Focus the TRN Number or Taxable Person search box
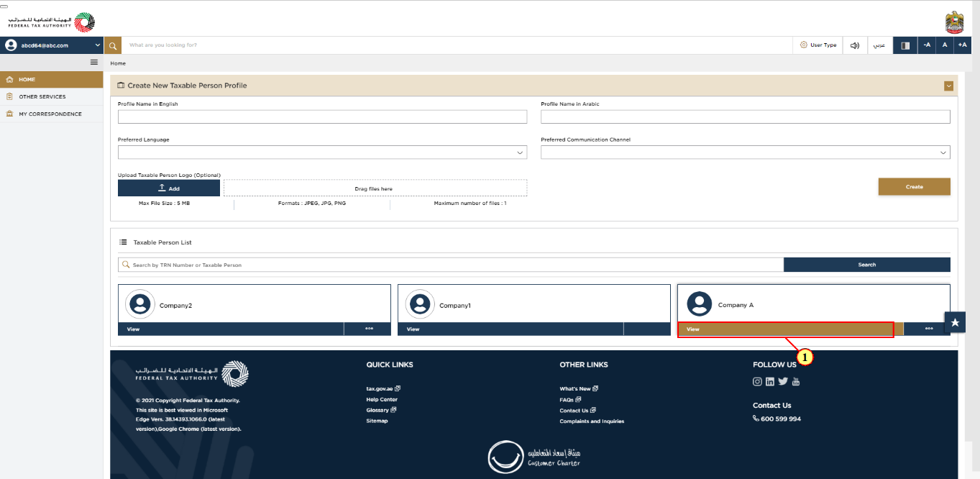 (x=451, y=265)
